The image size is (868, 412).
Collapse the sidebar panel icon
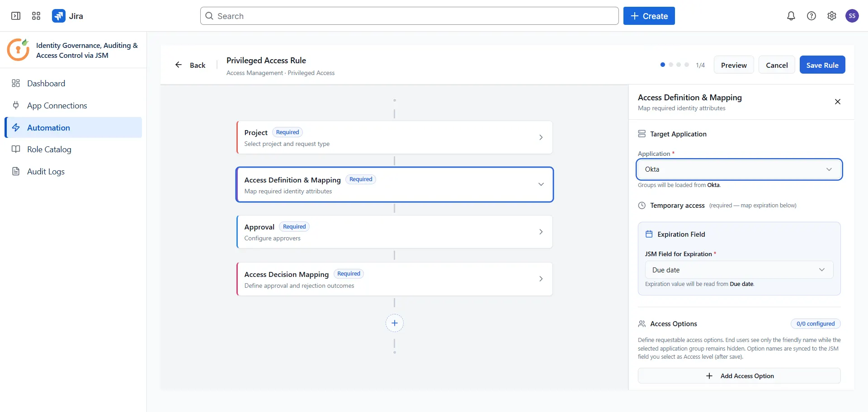click(16, 16)
